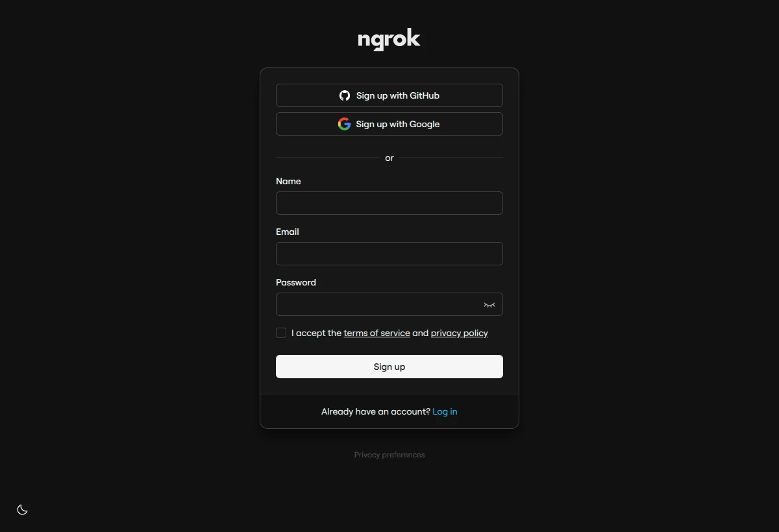Click the white Sign up button
779x532 pixels.
click(389, 367)
